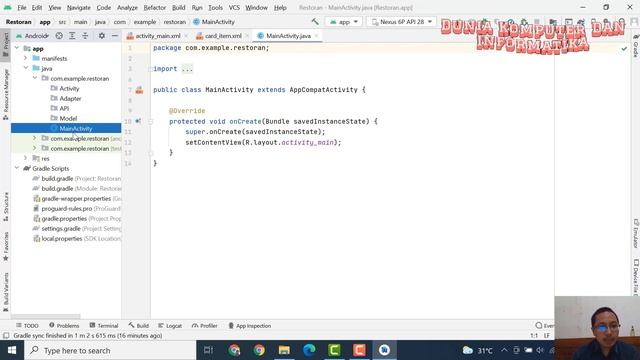The width and height of the screenshot is (640, 360).
Task: Open the Build menu
Action: tap(178, 8)
